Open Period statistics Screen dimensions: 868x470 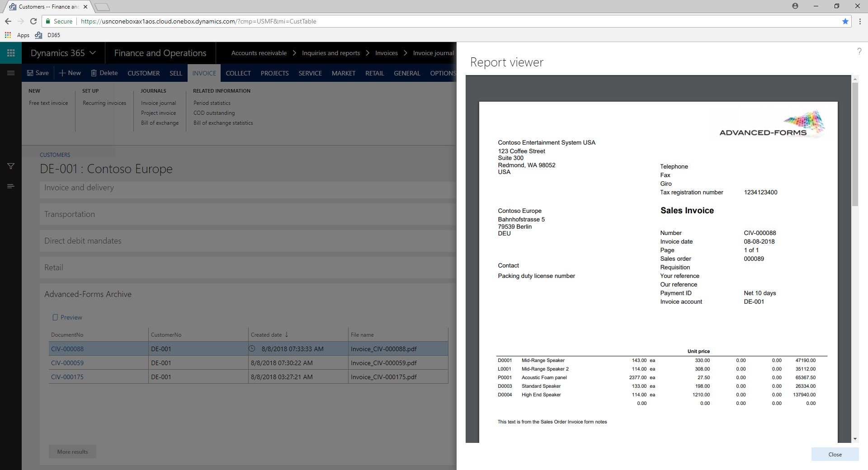click(212, 103)
